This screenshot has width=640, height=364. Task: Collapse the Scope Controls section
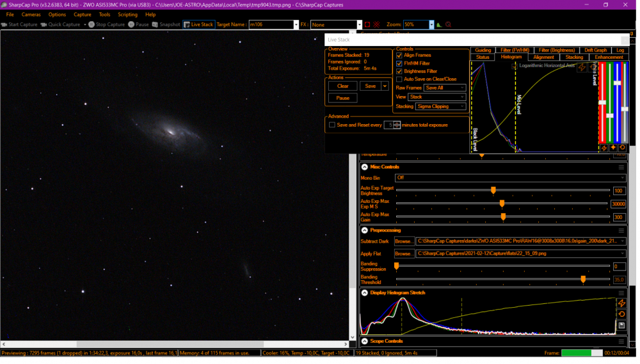[365, 342]
